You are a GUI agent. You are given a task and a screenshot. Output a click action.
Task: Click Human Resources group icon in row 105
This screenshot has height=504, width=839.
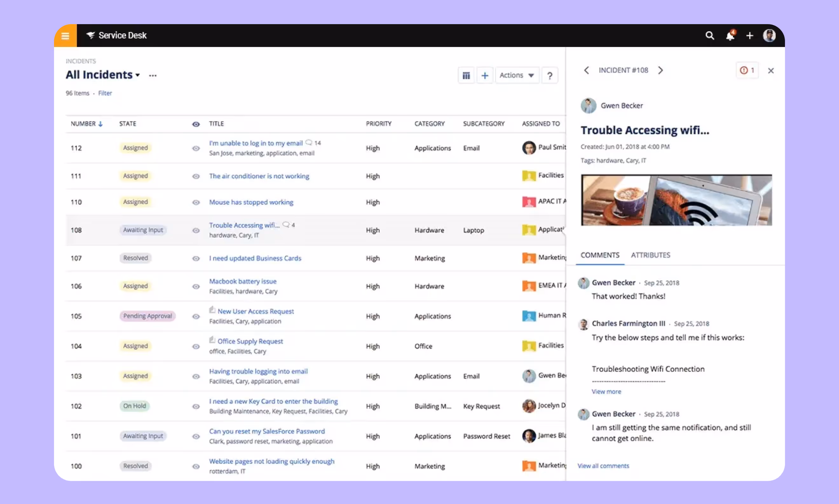click(529, 316)
